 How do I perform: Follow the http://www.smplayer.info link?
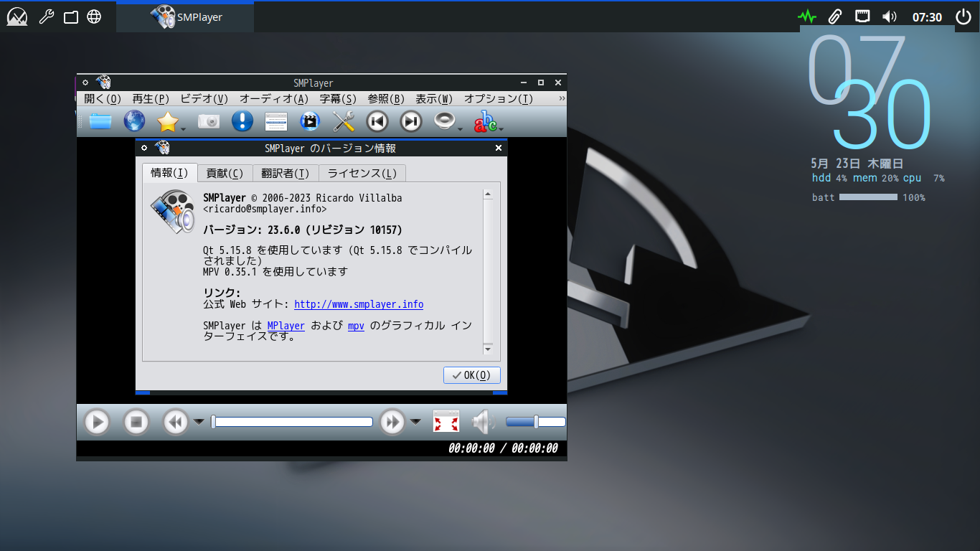[359, 304]
